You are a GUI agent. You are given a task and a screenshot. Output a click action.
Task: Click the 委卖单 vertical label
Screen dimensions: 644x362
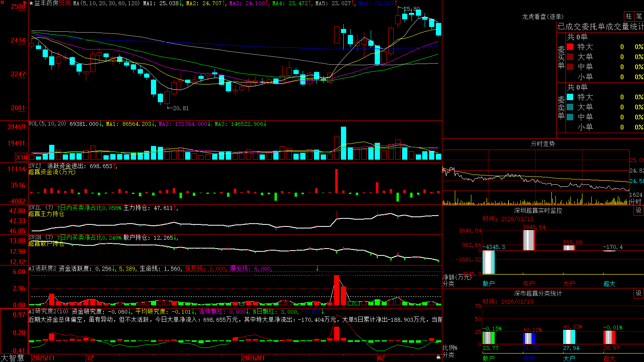(x=561, y=107)
